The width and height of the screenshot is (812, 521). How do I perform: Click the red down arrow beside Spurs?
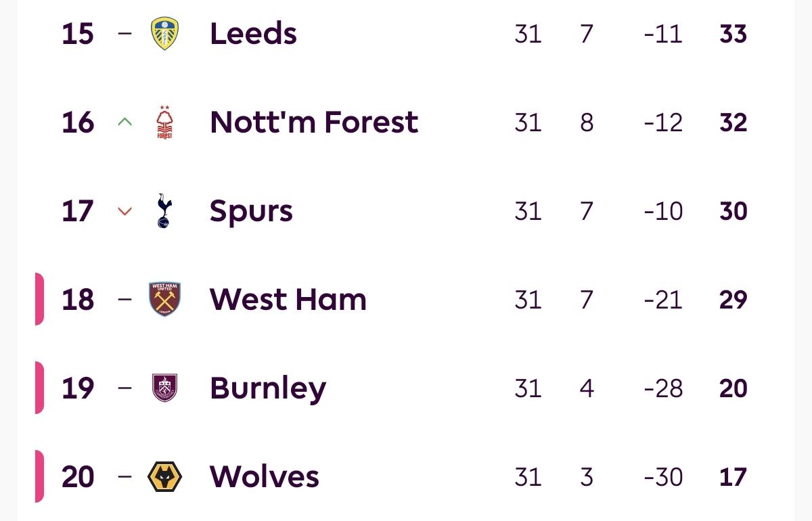tap(125, 211)
